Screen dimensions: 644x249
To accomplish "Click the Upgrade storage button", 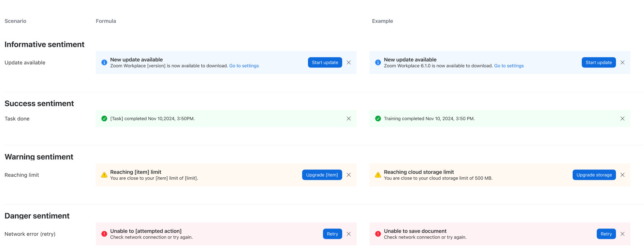I will (594, 175).
